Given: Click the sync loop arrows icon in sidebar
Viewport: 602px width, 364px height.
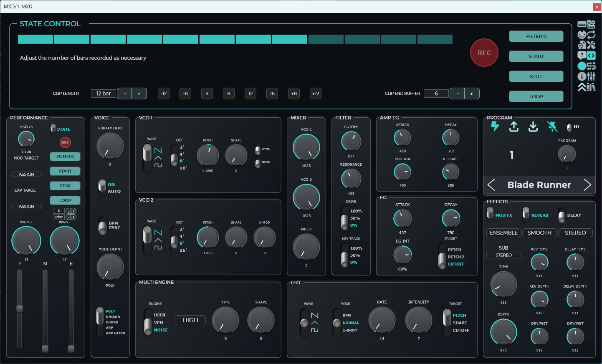Looking at the screenshot, I should [x=591, y=35].
